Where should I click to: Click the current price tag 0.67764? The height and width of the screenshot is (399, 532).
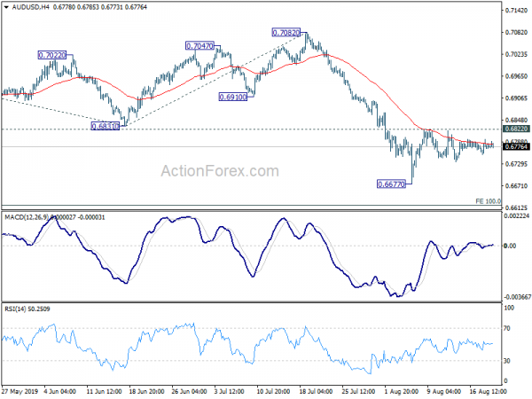tap(516, 146)
